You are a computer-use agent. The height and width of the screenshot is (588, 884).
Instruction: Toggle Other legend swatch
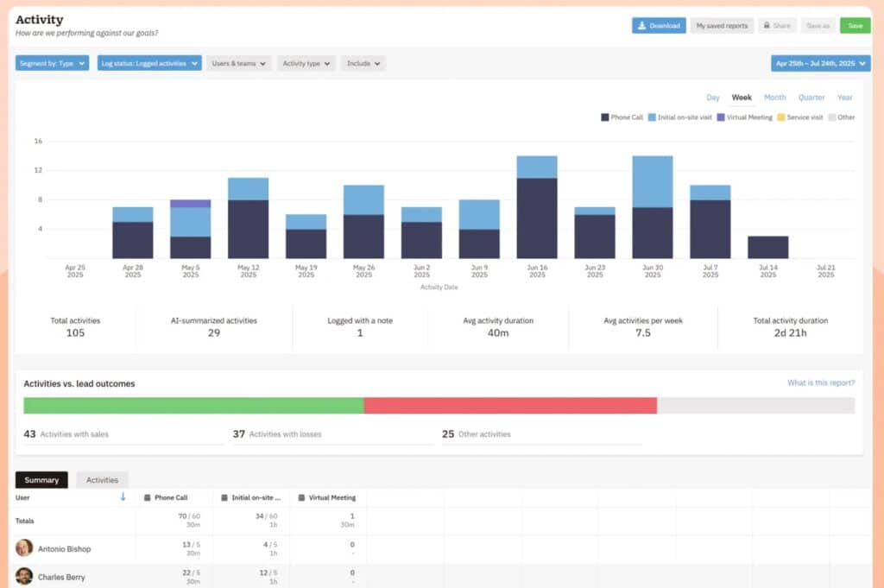pos(831,117)
